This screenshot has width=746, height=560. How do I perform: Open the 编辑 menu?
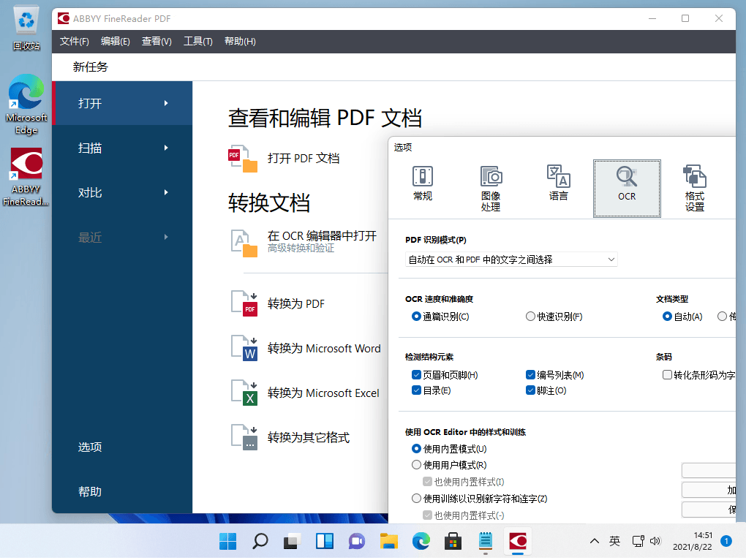(115, 42)
